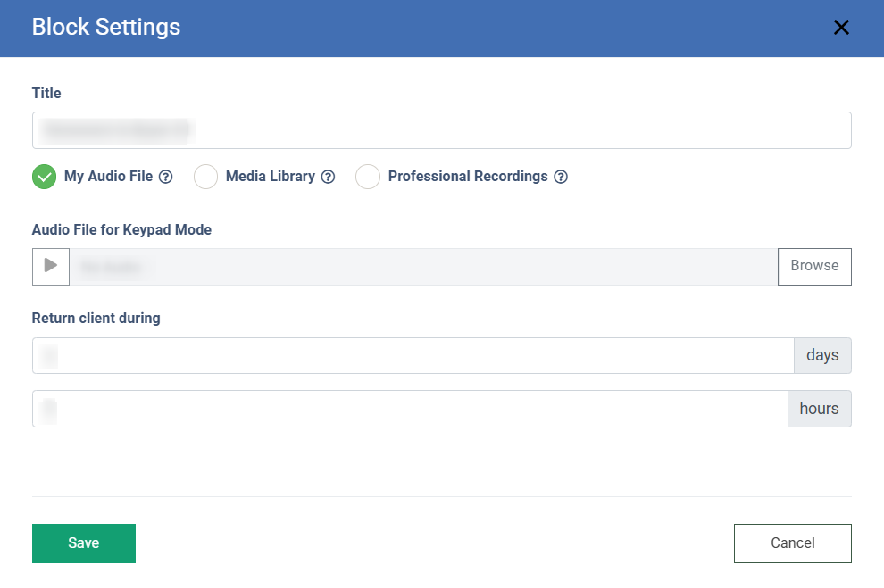Open the Professional Recordings help tooltip icon

(x=561, y=177)
